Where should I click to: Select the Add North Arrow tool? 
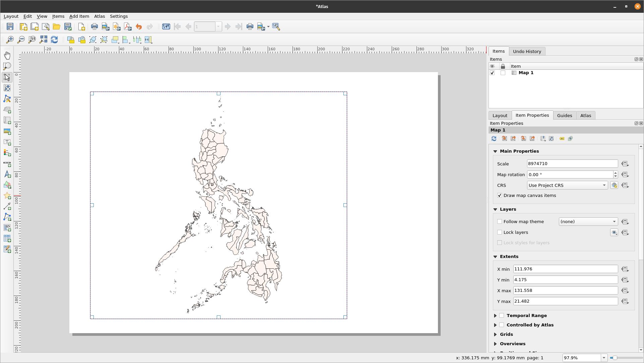pyautogui.click(x=7, y=174)
